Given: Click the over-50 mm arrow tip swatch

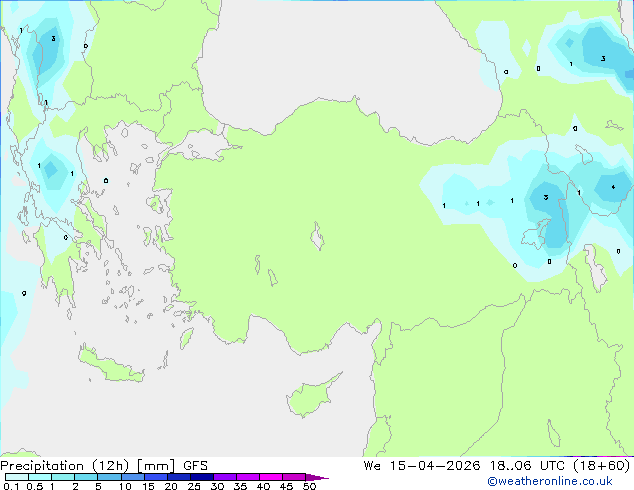Looking at the screenshot, I should click(x=317, y=477).
